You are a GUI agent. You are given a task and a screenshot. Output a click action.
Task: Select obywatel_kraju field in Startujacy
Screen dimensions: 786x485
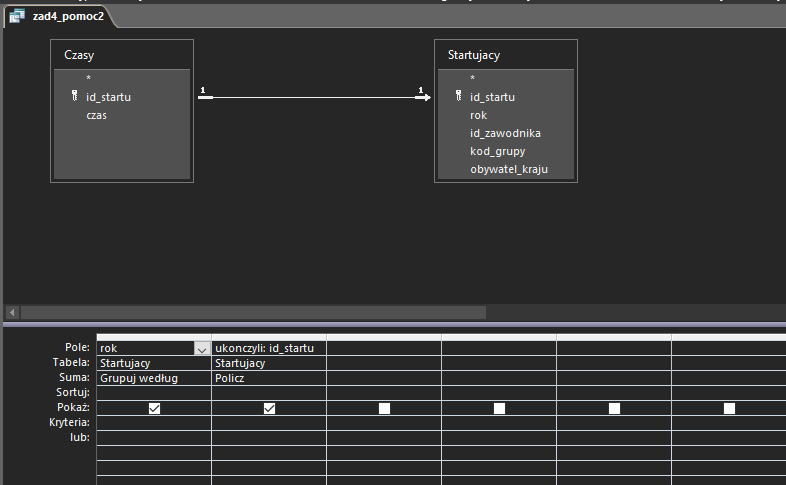[x=509, y=169]
